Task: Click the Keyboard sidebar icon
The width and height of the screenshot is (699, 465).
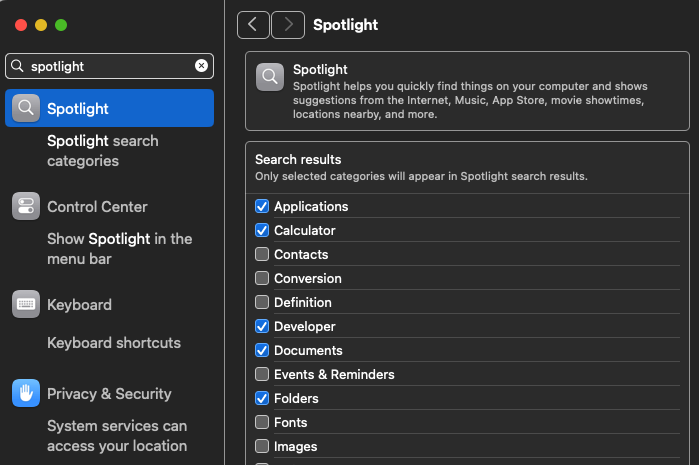Action: pos(26,305)
